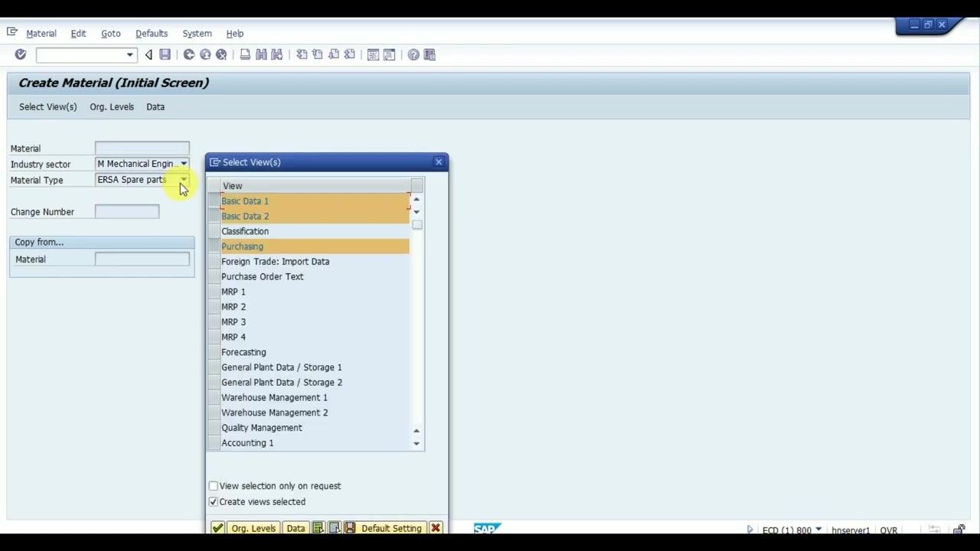Screen dimensions: 980x551
Task: Expand the command field history dropdown
Action: (x=129, y=54)
